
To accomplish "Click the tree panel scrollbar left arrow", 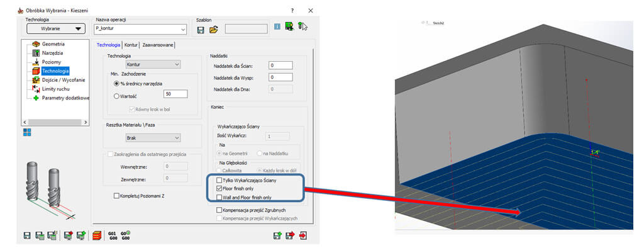I will [x=25, y=123].
